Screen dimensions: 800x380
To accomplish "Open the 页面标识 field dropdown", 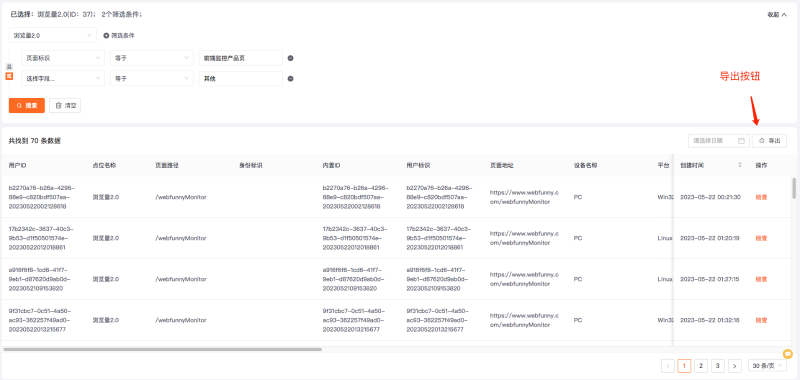I will [63, 58].
